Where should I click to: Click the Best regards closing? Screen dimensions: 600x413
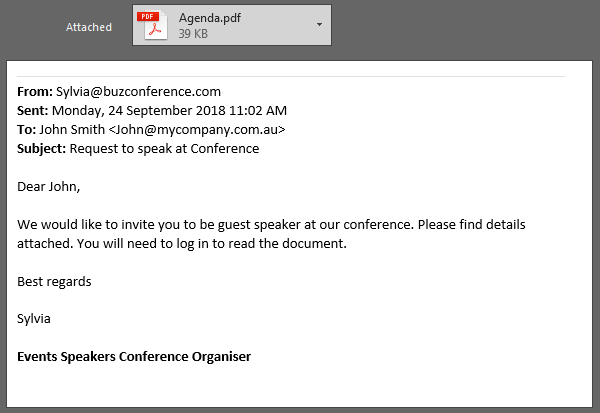coord(54,281)
